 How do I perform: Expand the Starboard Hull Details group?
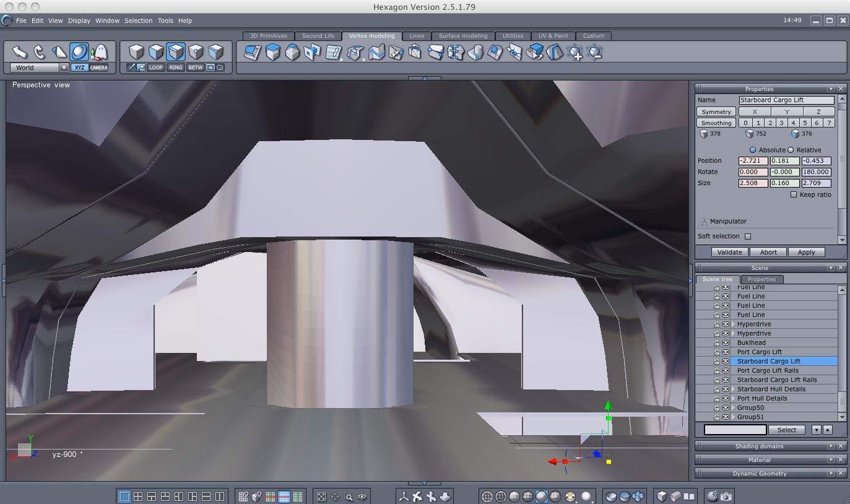point(734,389)
